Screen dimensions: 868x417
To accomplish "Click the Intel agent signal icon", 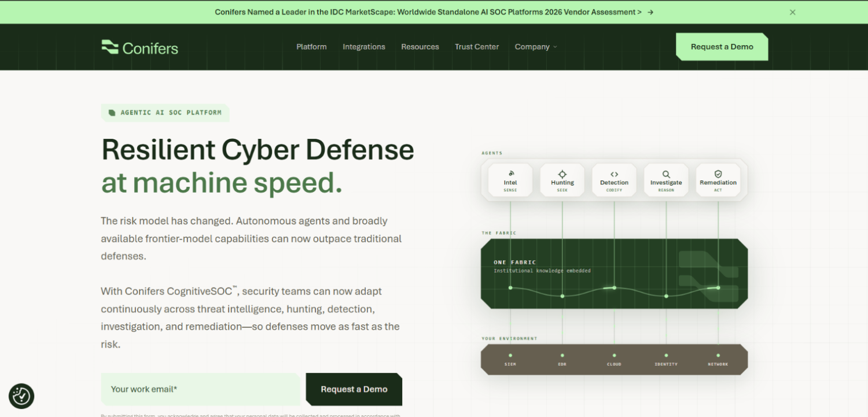I will tap(510, 174).
